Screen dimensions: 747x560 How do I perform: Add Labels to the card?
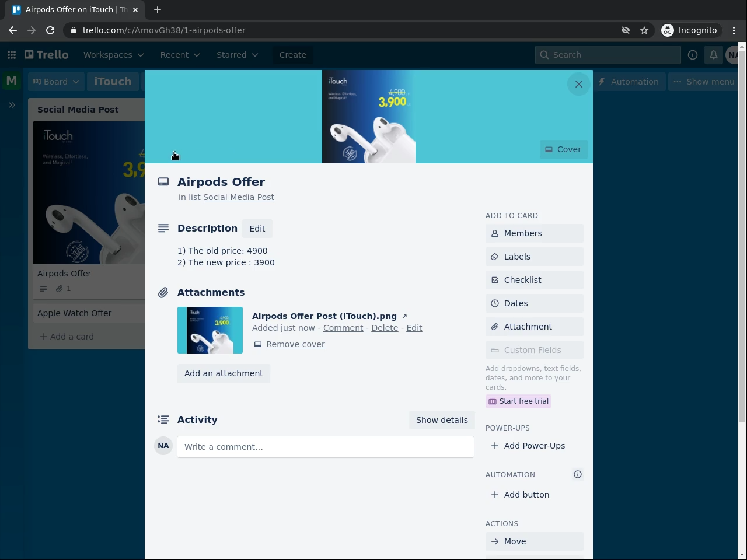coord(535,257)
